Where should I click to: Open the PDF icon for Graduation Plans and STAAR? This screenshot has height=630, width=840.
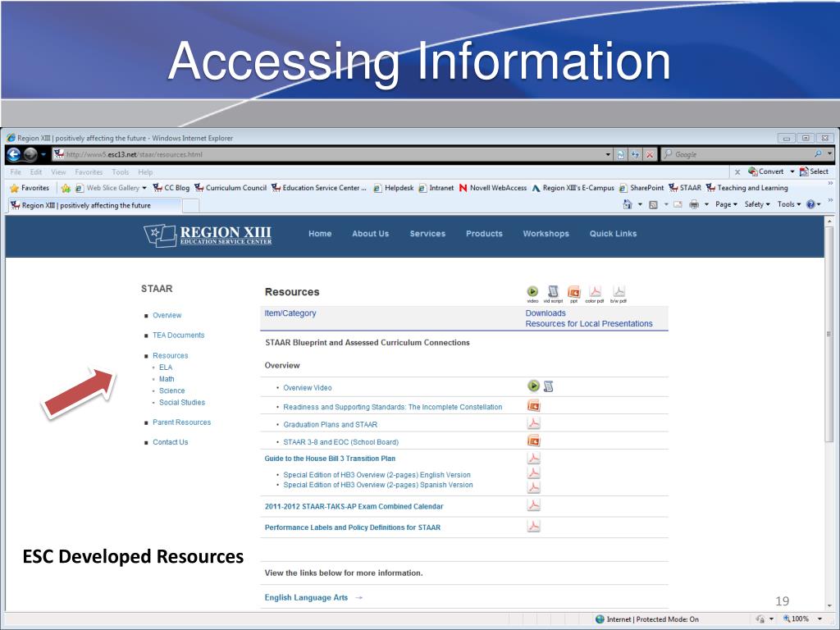point(533,423)
